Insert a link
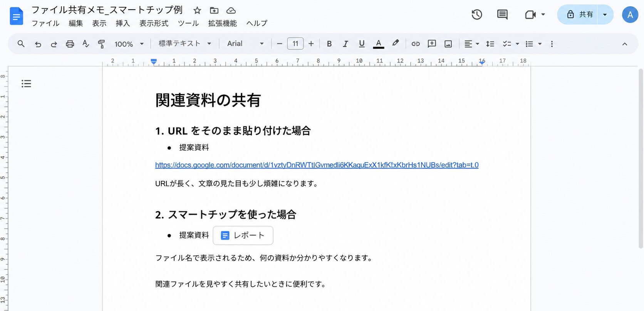The width and height of the screenshot is (644, 311). (x=416, y=44)
